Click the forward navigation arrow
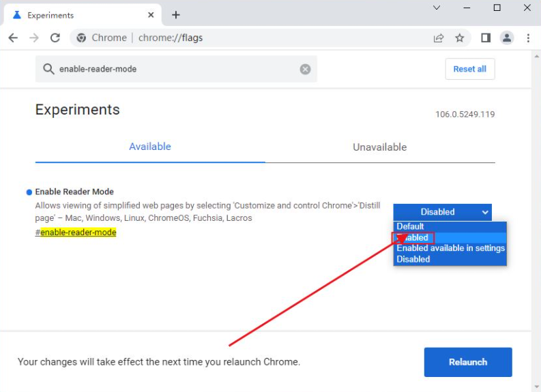Image resolution: width=541 pixels, height=392 pixels. [x=34, y=37]
